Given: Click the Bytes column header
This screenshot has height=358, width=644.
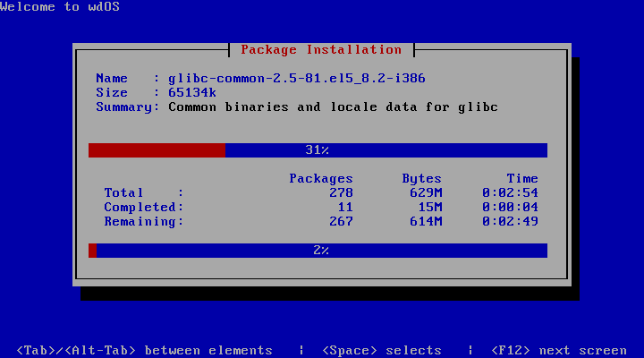Looking at the screenshot, I should pyautogui.click(x=421, y=179).
